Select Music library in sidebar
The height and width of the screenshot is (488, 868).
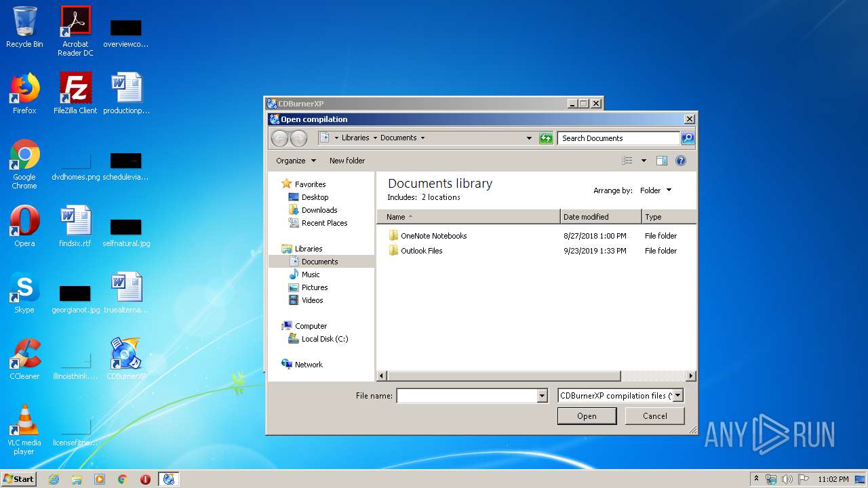pyautogui.click(x=311, y=274)
